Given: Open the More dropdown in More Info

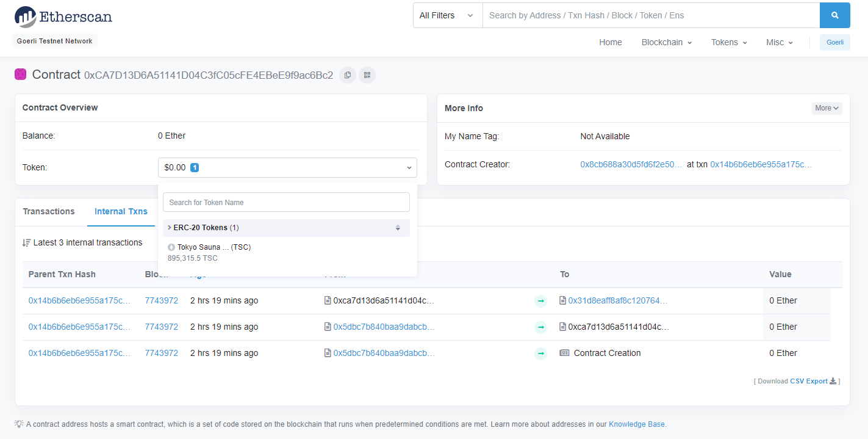Looking at the screenshot, I should (827, 108).
